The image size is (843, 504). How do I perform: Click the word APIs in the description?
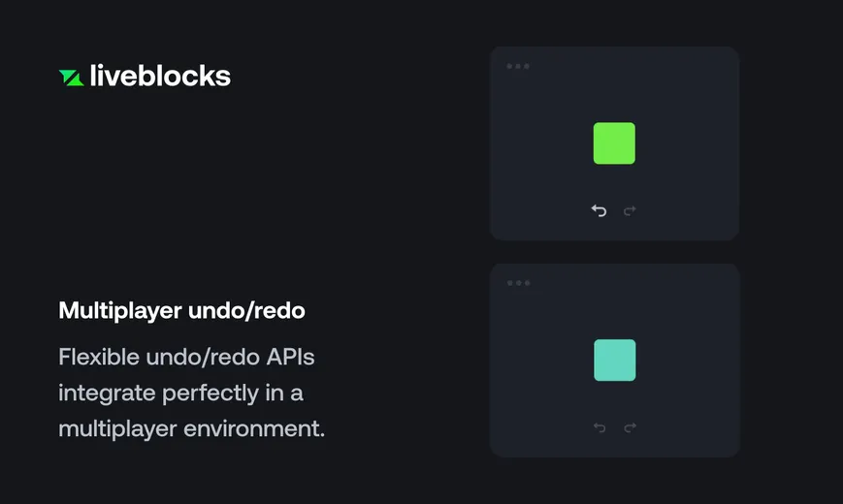(290, 357)
